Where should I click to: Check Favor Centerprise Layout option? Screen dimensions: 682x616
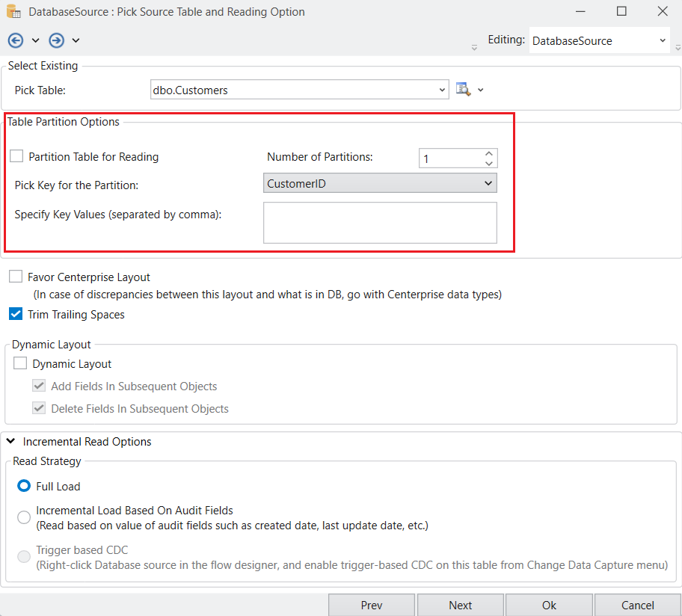[x=16, y=277]
